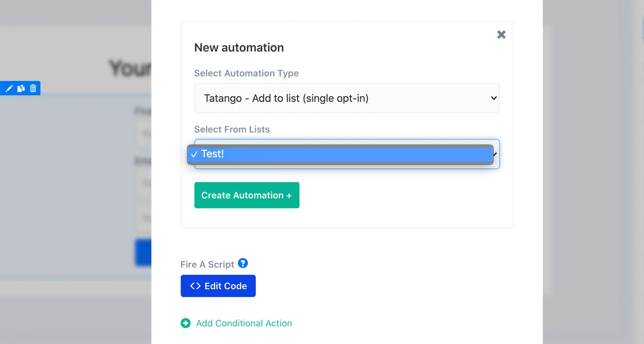Open the Select Automation Type dropdown
This screenshot has width=644, height=344.
pos(347,98)
